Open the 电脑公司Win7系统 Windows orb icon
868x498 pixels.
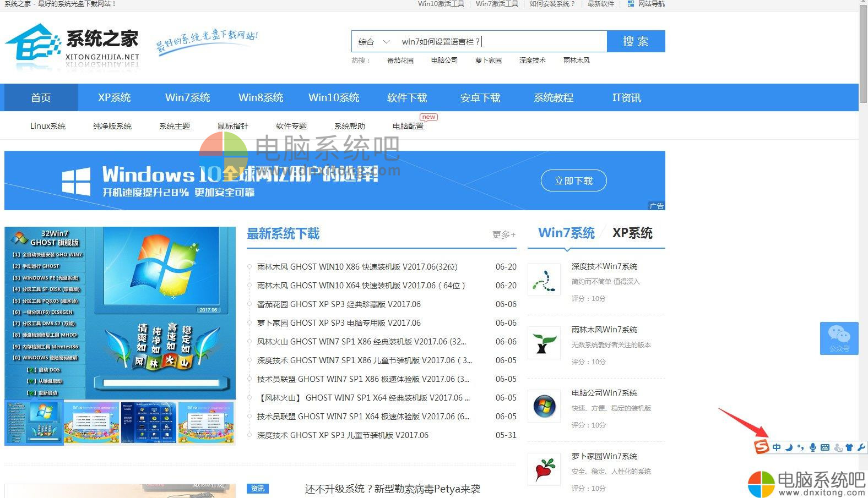[x=544, y=406]
